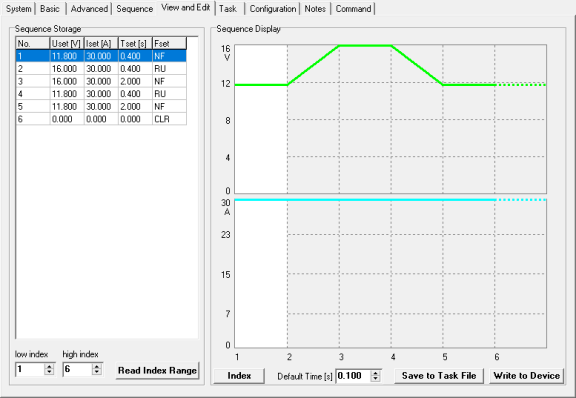This screenshot has height=398, width=576.
Task: Open the Command tab
Action: pos(353,8)
